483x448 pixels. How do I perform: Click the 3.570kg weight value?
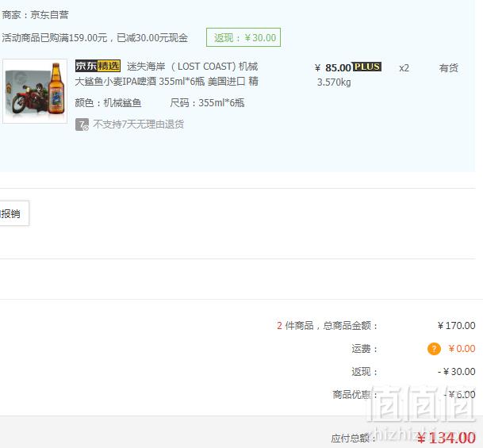click(x=334, y=82)
